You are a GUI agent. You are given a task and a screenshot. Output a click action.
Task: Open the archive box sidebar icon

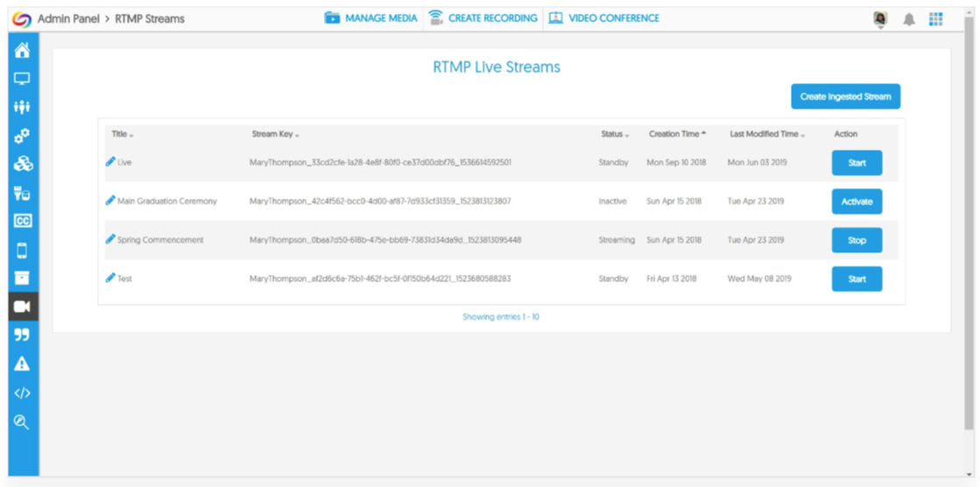pyautogui.click(x=22, y=279)
